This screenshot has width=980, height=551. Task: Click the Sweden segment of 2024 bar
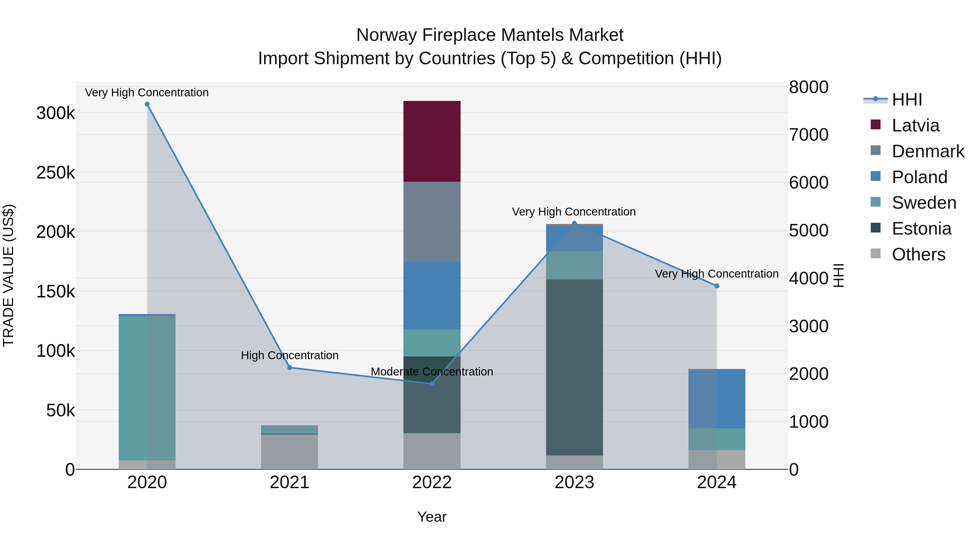(717, 439)
